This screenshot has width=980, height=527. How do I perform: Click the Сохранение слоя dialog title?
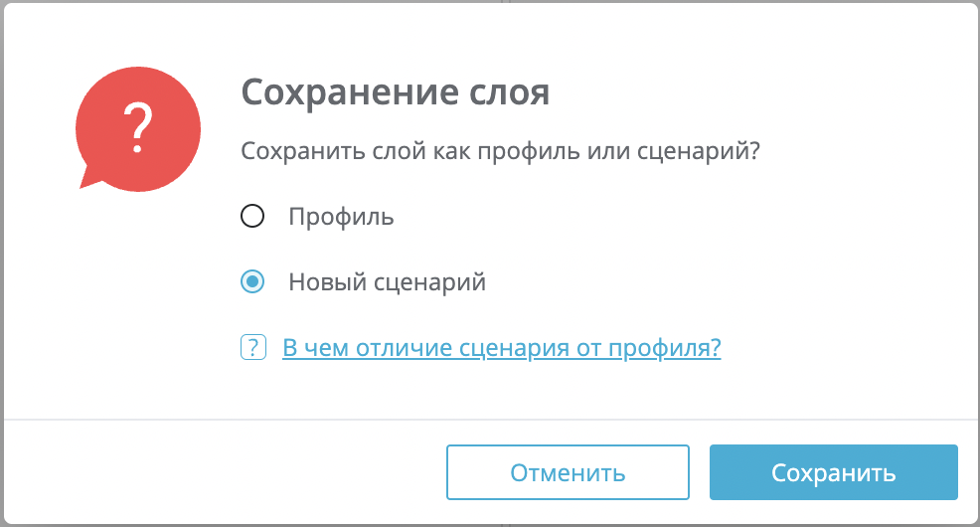[395, 91]
